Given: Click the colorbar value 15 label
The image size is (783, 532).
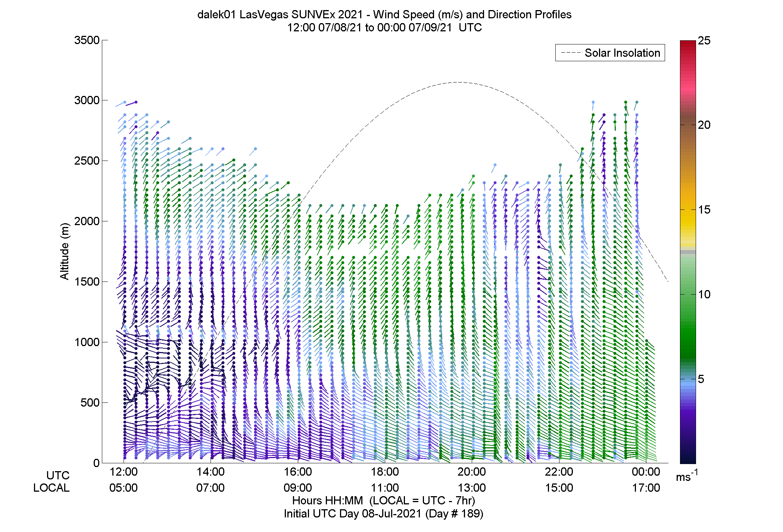Looking at the screenshot, I should point(704,210).
